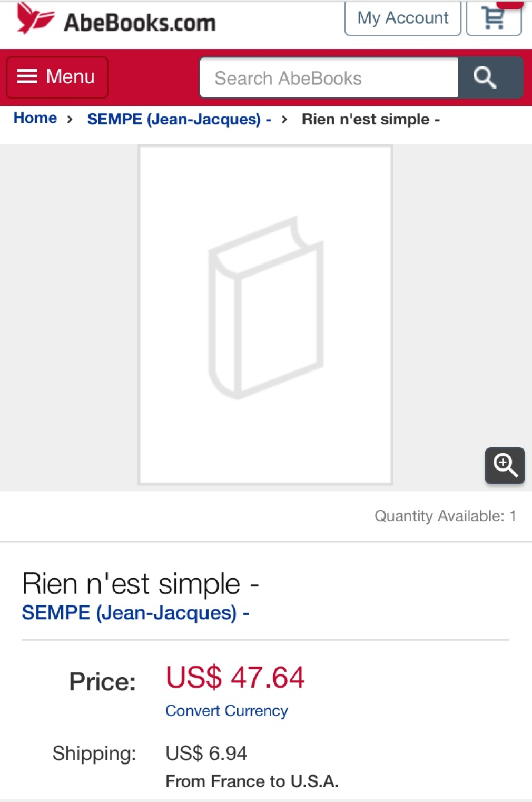Click the AbeBooks red bird logo
Screen dimensions: 532x802
click(35, 19)
